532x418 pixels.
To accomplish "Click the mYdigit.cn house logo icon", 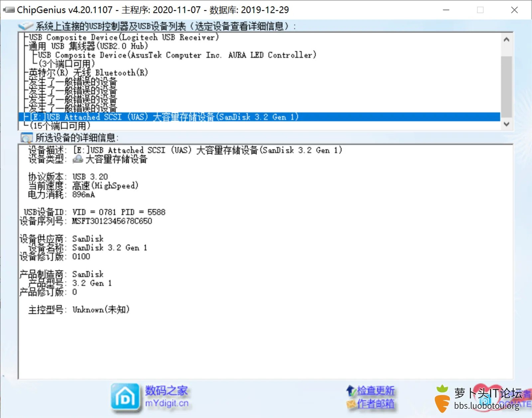I will (x=125, y=397).
